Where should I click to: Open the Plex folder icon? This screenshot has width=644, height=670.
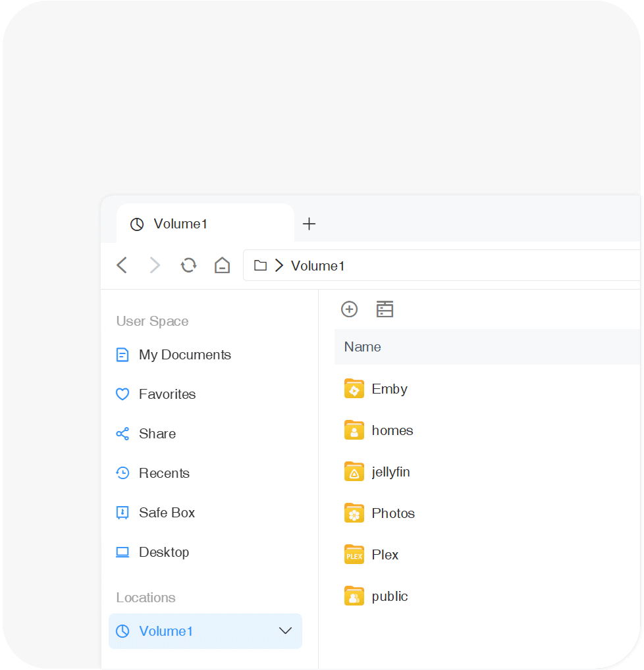(x=354, y=555)
